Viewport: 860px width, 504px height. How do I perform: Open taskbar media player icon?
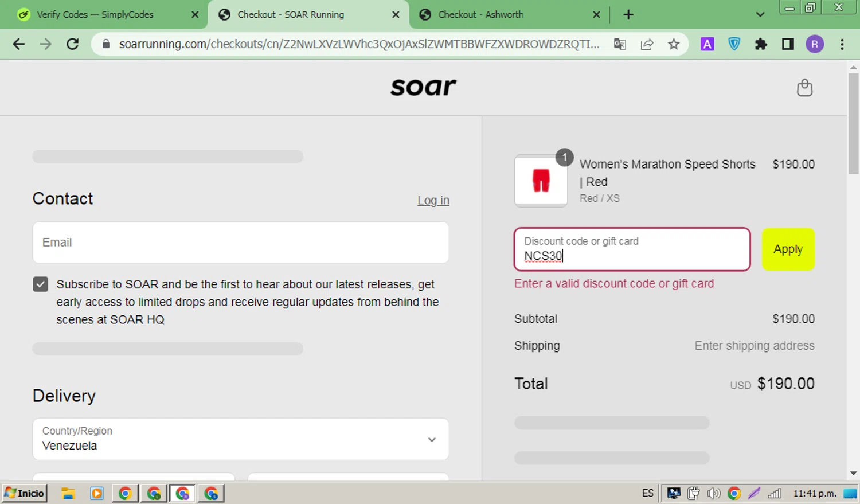coord(97,493)
